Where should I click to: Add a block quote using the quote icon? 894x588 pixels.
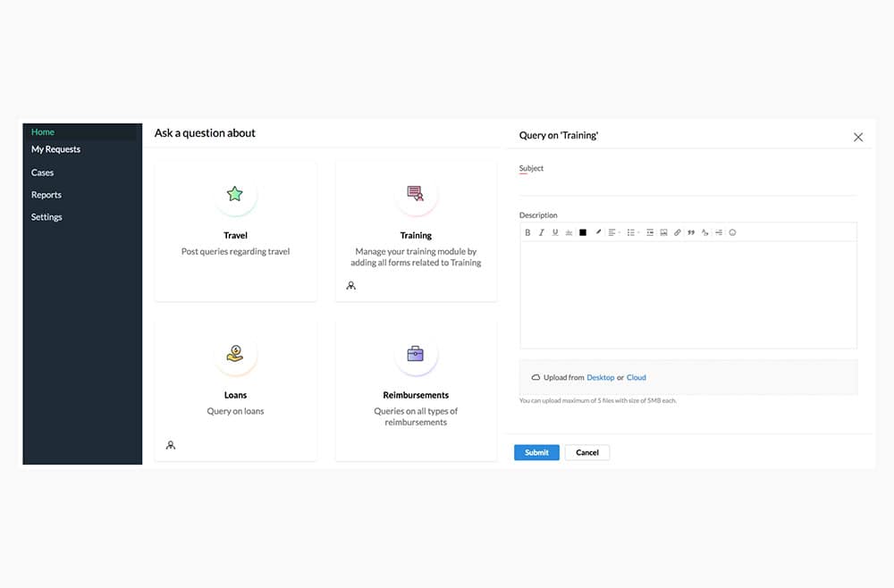[x=691, y=232]
